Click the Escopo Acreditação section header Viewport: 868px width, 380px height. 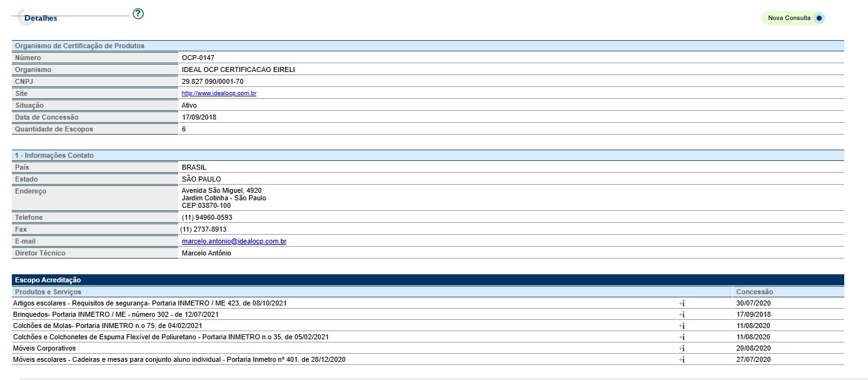coord(428,280)
